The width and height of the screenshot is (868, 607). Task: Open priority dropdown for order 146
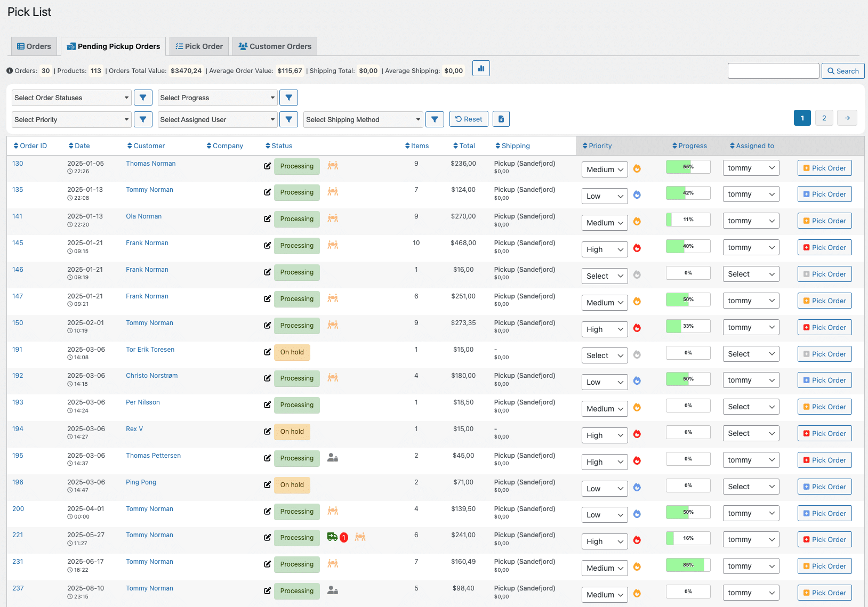coord(604,276)
